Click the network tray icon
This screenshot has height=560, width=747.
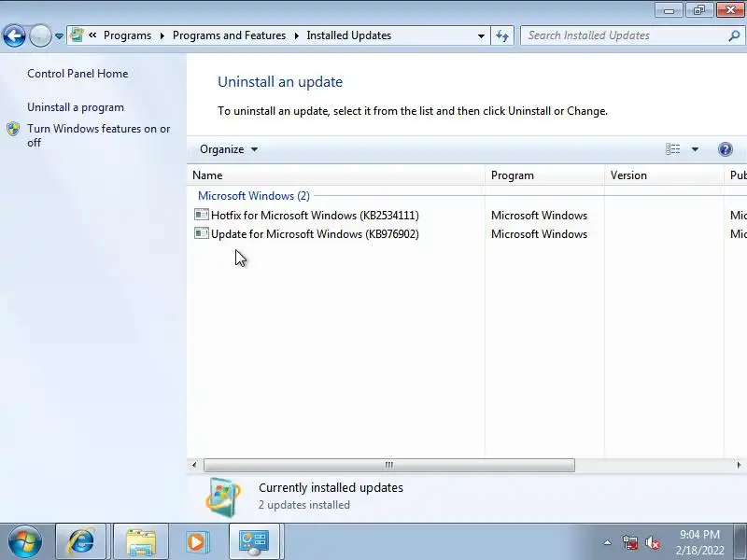coord(629,542)
